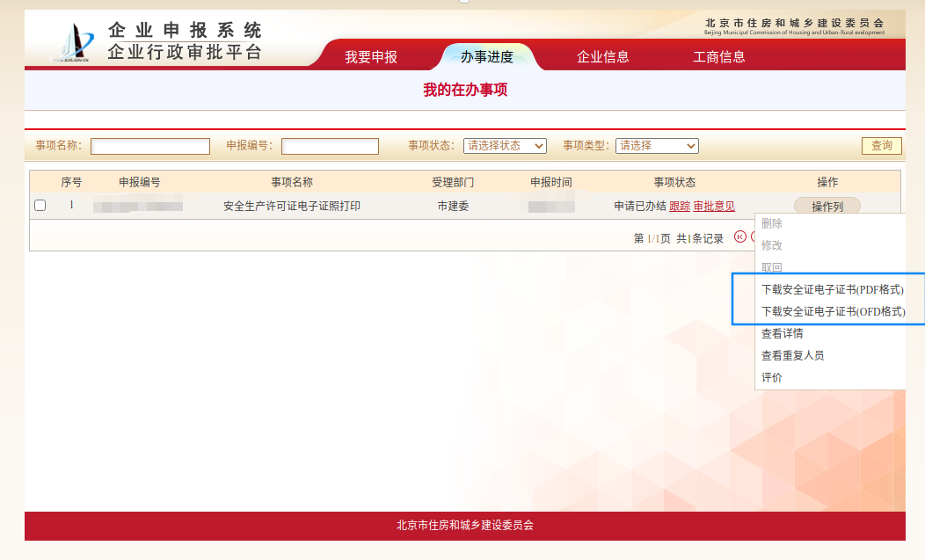Viewport: 925px width, 560px height.
Task: Click the first-page pagination icon
Action: (739, 237)
